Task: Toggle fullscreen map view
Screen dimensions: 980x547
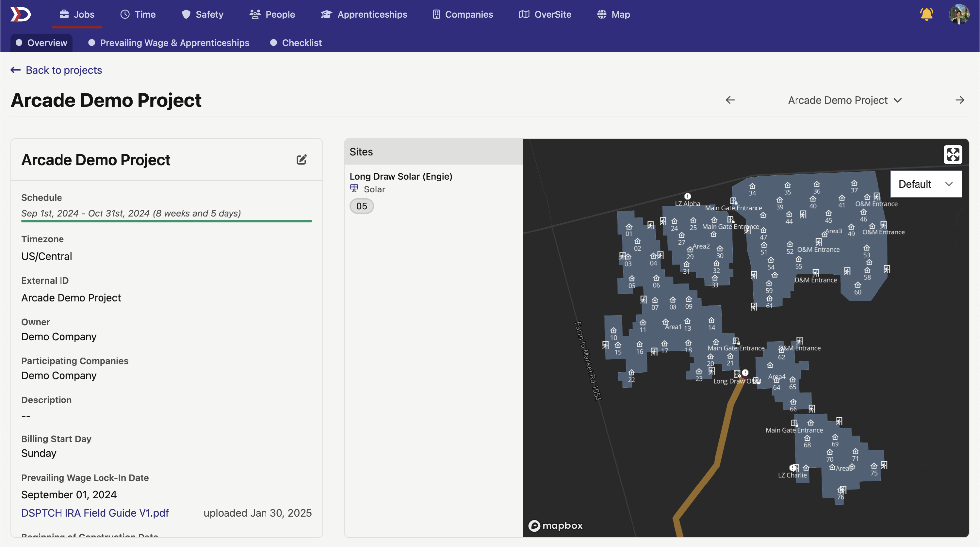Action: 953,154
